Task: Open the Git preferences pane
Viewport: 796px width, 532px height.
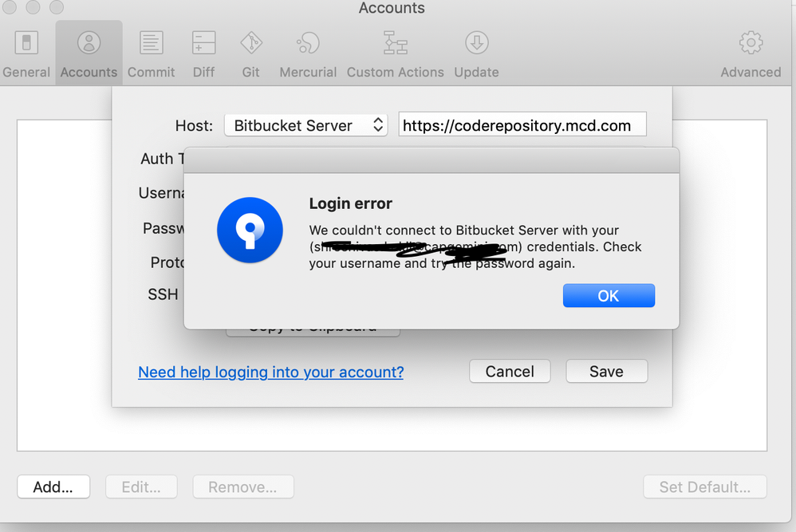Action: [250, 53]
